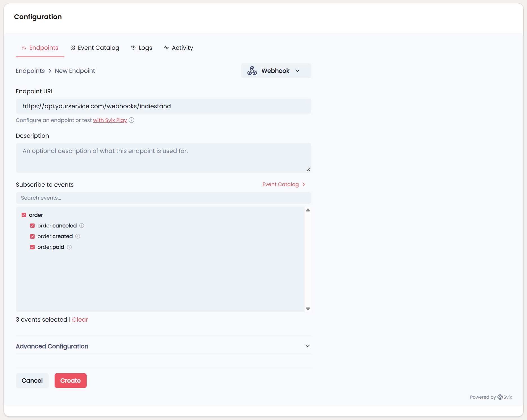Expand the Advanced Configuration section

point(307,346)
